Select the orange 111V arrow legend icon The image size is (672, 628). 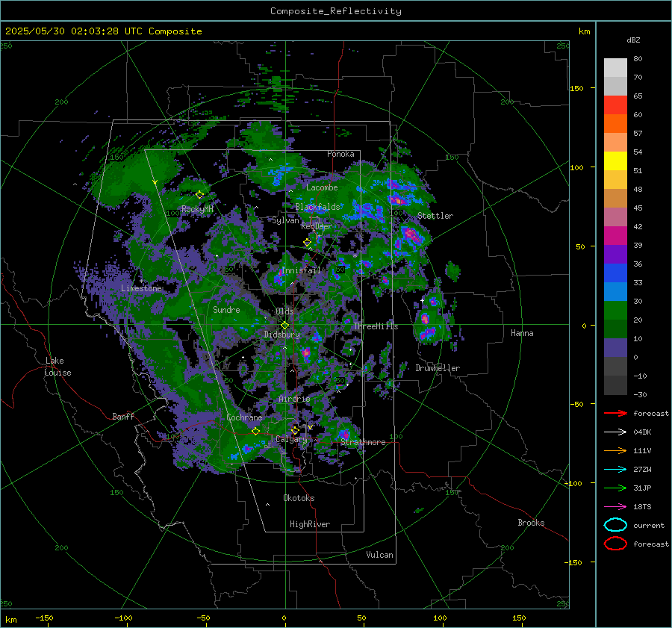(x=615, y=450)
